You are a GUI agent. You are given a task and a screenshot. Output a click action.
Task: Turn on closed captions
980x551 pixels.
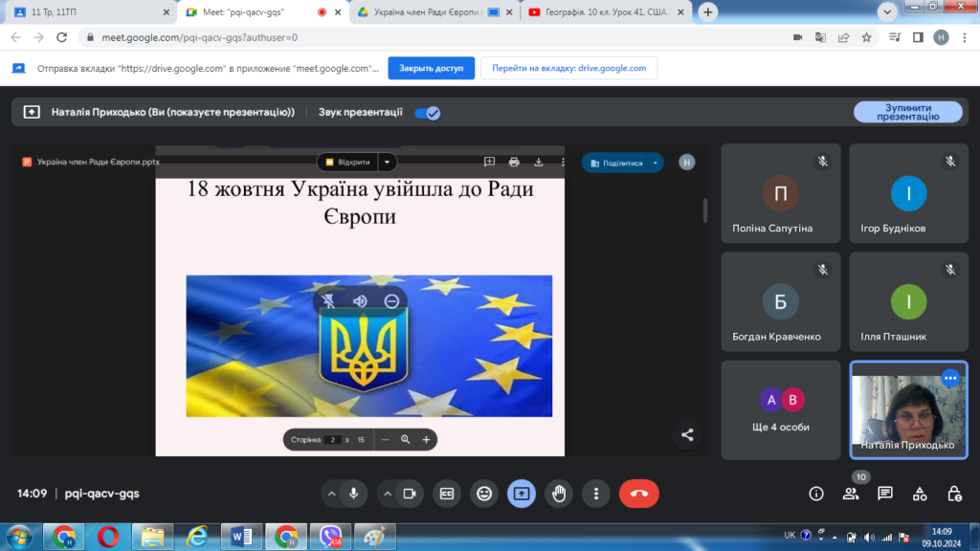click(446, 494)
